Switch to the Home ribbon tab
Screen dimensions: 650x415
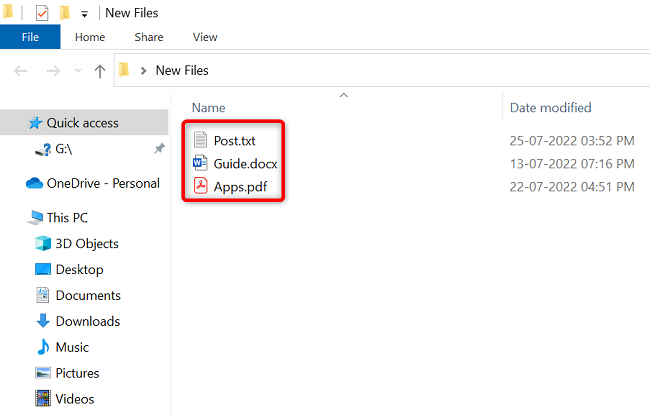[x=90, y=37]
